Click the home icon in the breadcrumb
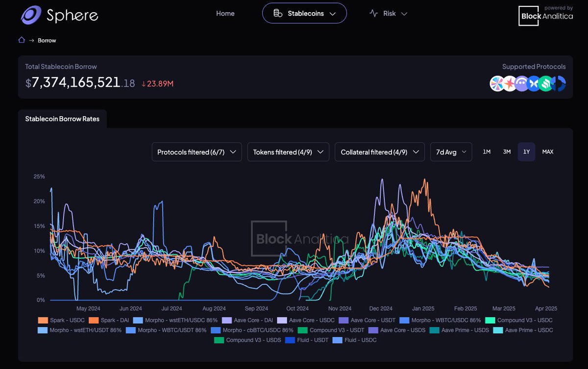588x369 pixels. pos(22,40)
